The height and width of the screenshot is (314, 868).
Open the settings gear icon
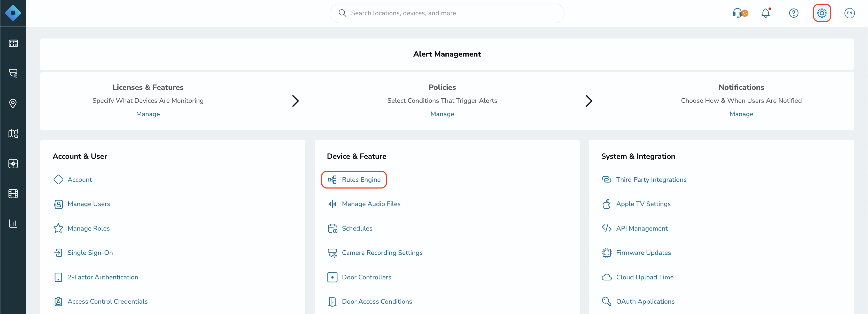[x=822, y=13]
